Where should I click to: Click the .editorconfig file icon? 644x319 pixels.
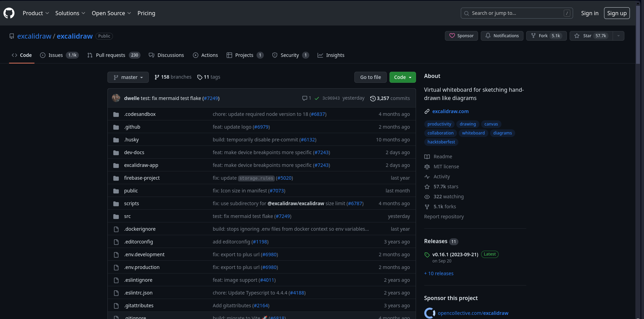(x=116, y=242)
